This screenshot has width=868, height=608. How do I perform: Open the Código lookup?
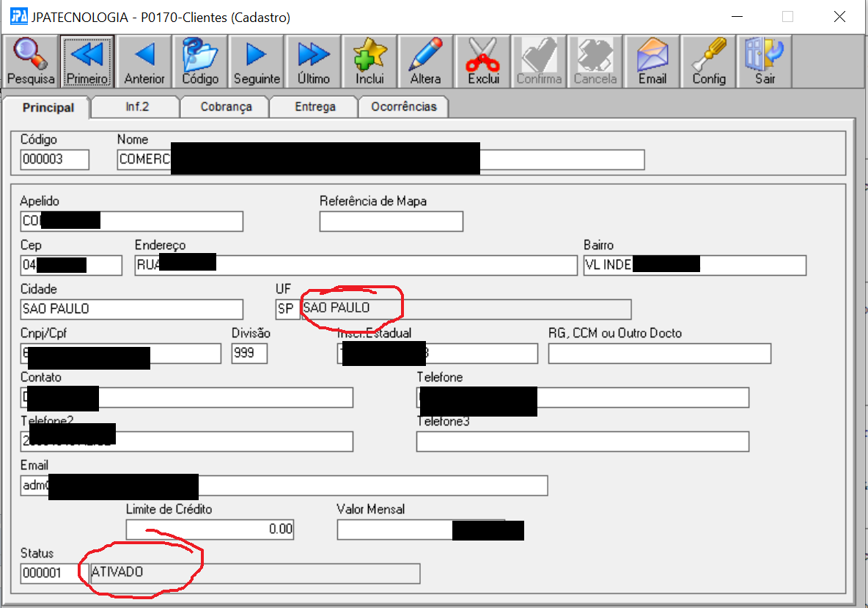(200, 61)
